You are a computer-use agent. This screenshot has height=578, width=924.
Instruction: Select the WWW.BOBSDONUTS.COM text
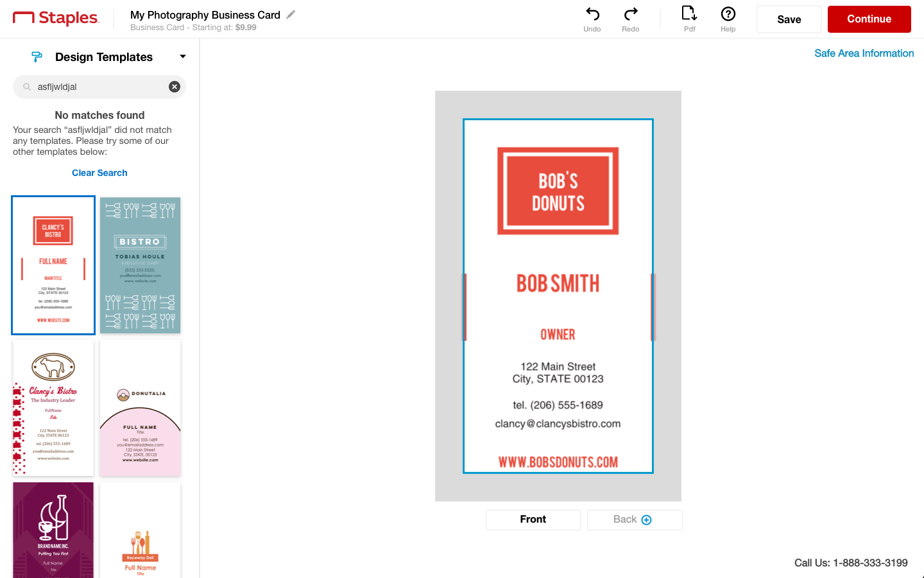tap(558, 462)
